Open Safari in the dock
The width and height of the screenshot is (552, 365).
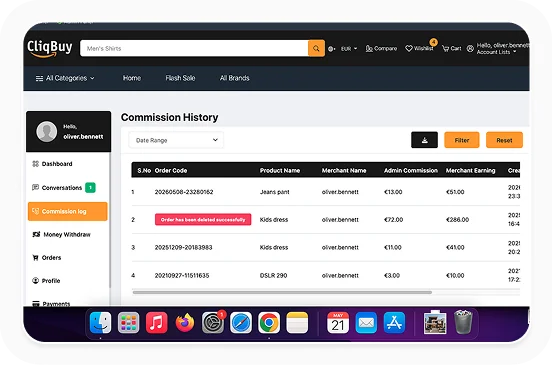click(241, 322)
